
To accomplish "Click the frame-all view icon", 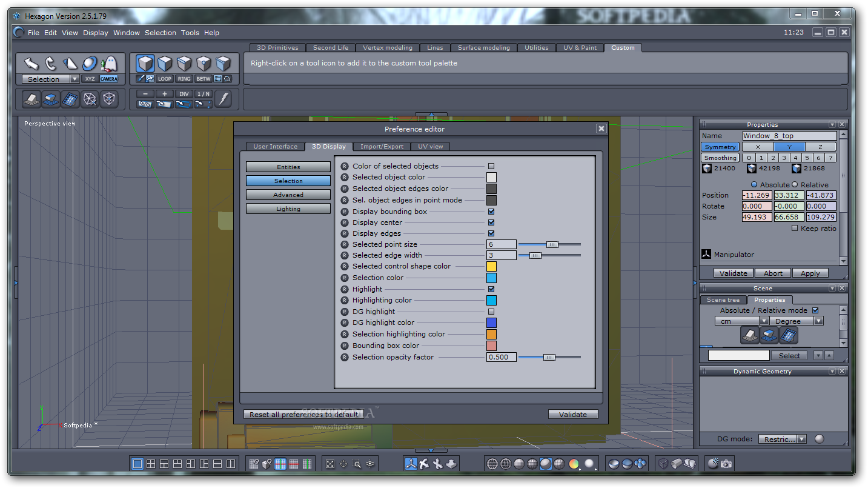I will [330, 464].
